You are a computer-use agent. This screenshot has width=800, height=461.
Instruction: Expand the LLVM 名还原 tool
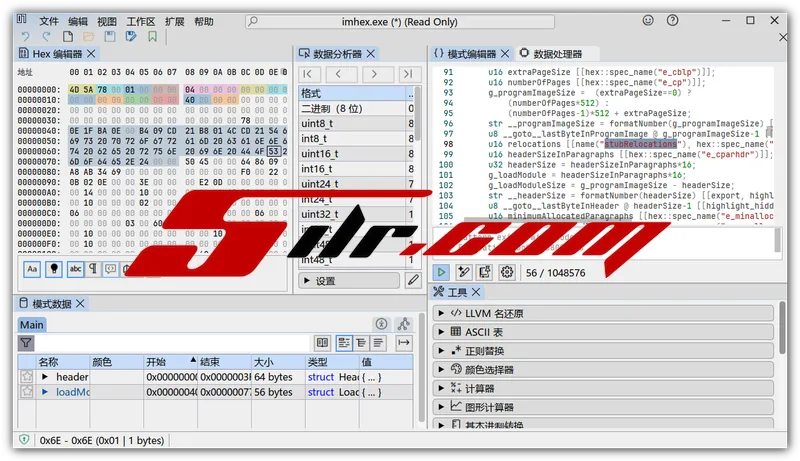pyautogui.click(x=604, y=313)
